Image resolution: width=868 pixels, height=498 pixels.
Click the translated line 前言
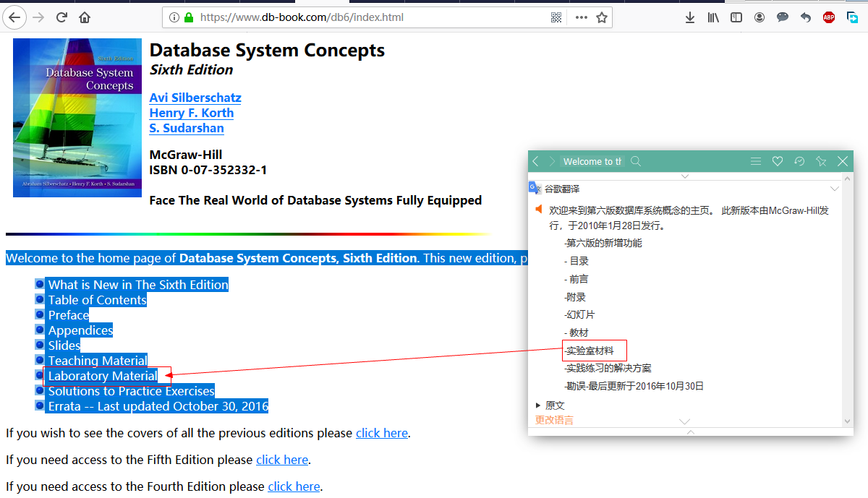coord(576,279)
